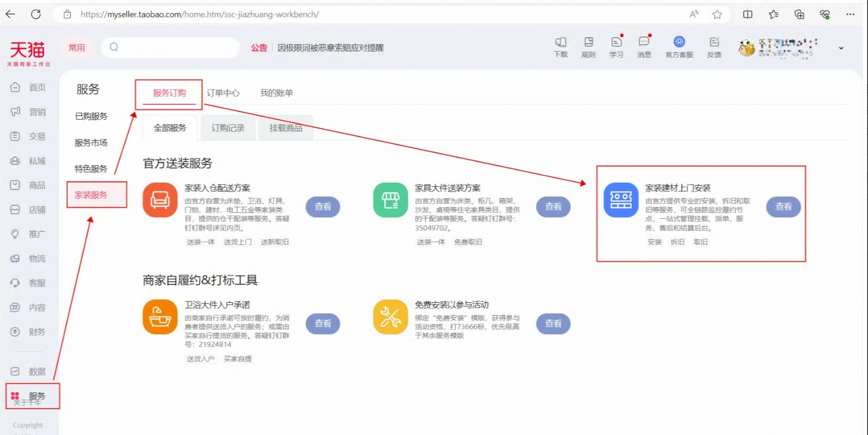The width and height of the screenshot is (868, 435).
Task: Focus the top search input field
Action: pos(170,47)
